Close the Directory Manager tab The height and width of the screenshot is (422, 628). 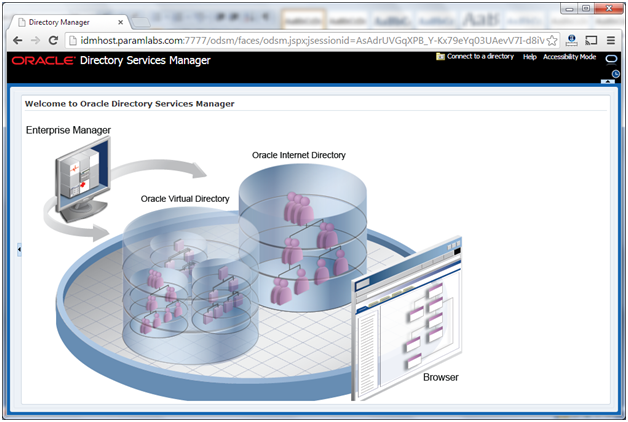tap(120, 22)
